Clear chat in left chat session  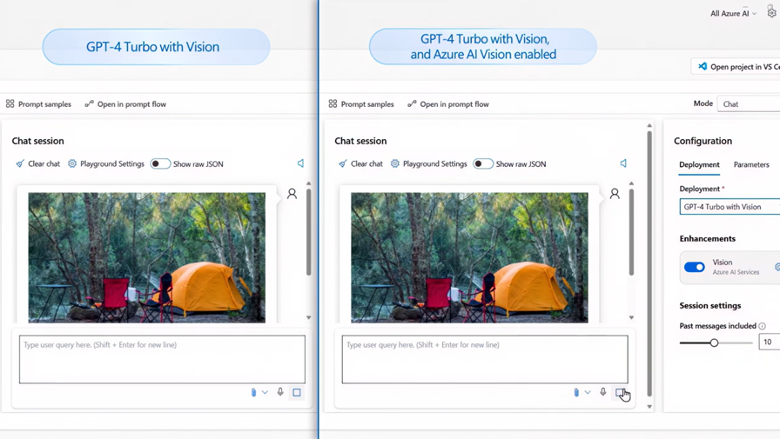coord(38,164)
